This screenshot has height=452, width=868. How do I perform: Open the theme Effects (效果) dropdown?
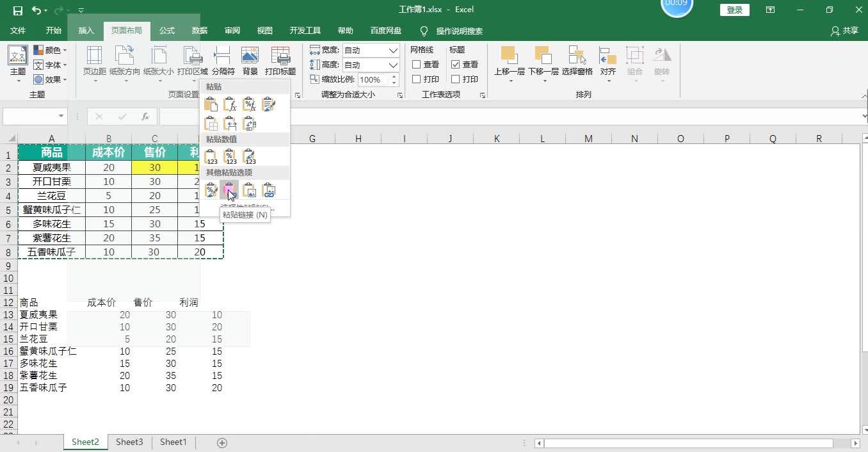51,79
